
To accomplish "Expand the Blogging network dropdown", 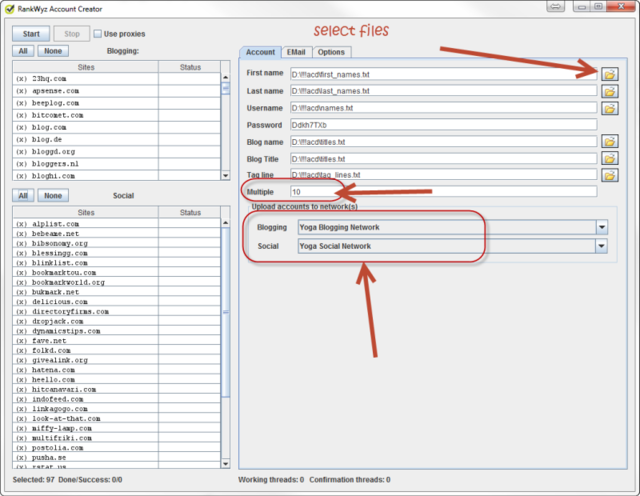I will (x=602, y=227).
